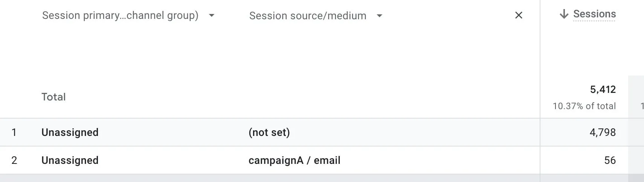Click the 10.37% of total text
Image resolution: width=644 pixels, height=182 pixels.
[584, 106]
